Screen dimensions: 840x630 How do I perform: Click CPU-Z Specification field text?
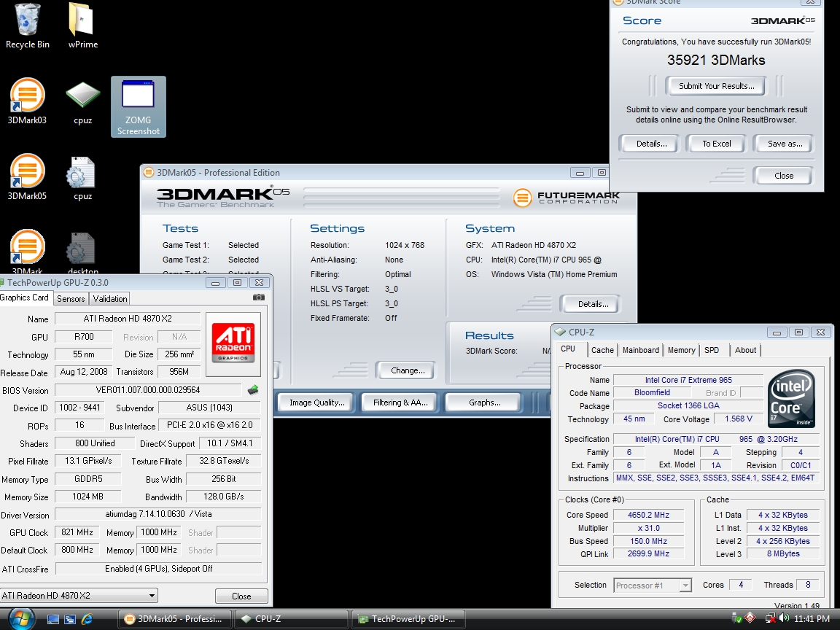tap(716, 439)
